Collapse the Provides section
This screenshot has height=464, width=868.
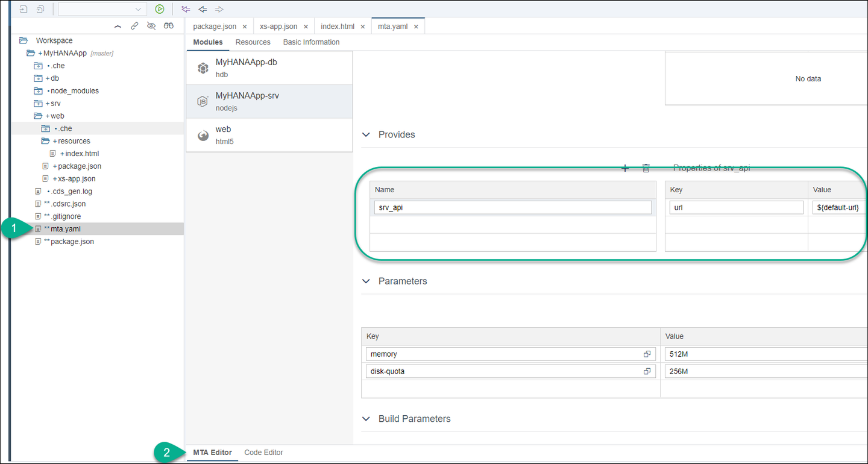(366, 134)
